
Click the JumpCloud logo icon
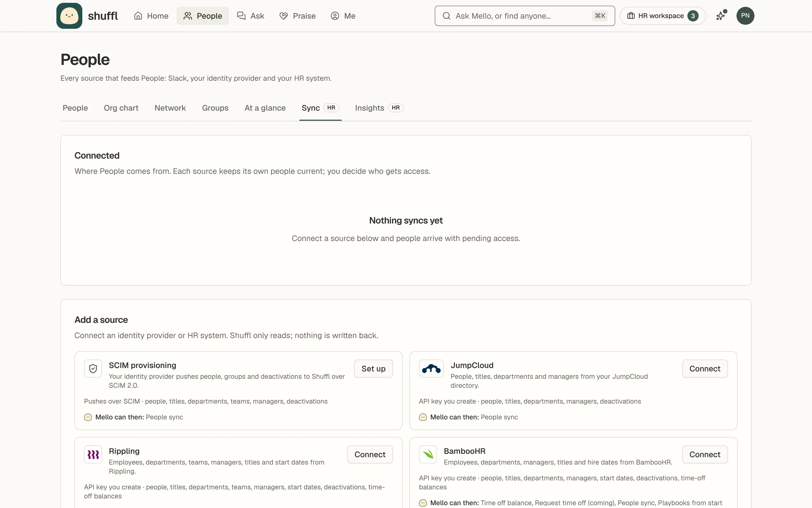[x=431, y=369]
